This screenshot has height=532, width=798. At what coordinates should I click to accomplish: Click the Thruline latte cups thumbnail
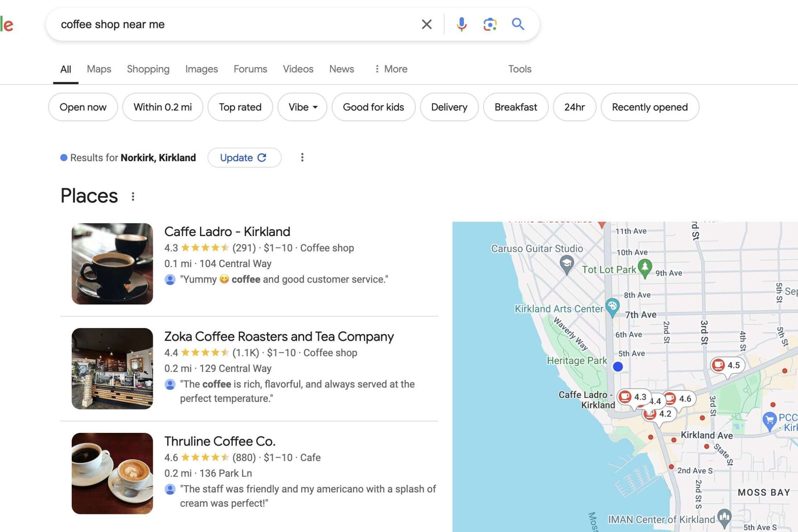(112, 473)
